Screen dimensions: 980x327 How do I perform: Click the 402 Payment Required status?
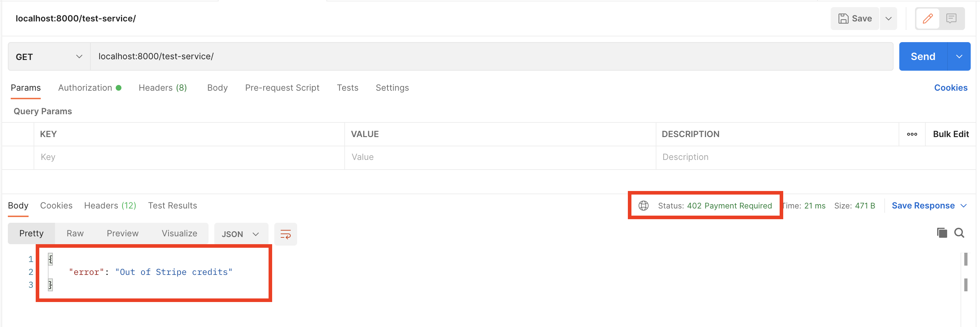(x=729, y=206)
